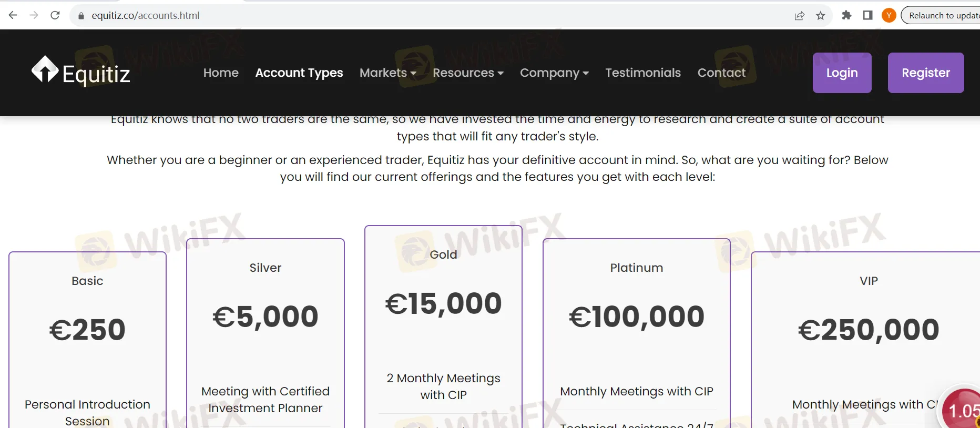Expand the Markets dropdown menu
980x428 pixels.
click(x=387, y=73)
